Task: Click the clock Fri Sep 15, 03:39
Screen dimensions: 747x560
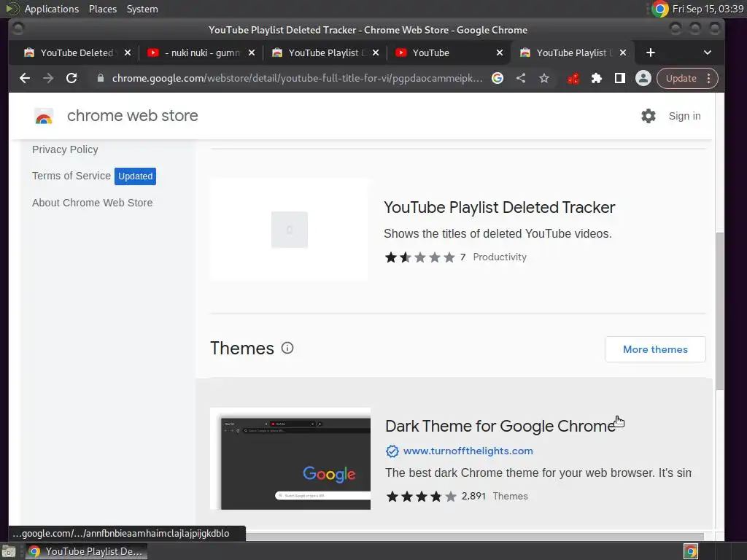Action: tap(708, 9)
